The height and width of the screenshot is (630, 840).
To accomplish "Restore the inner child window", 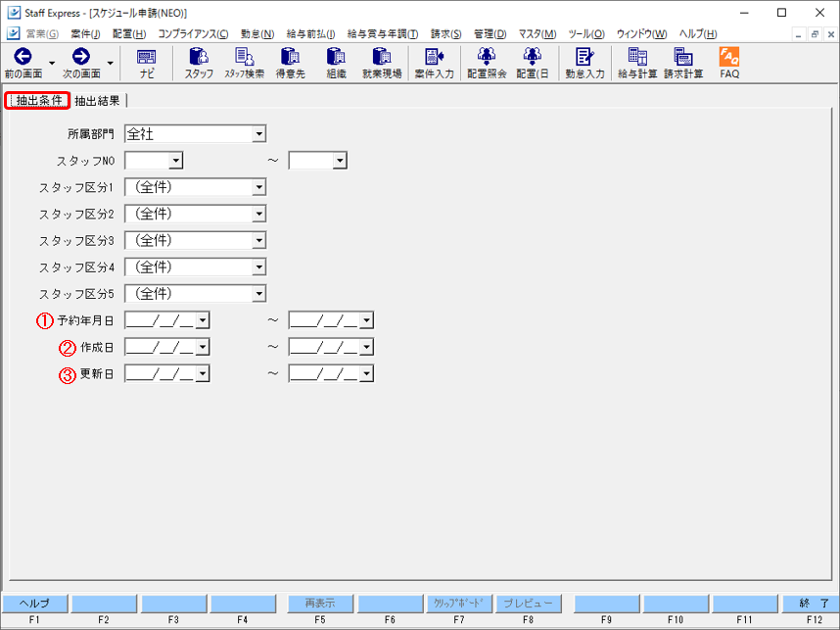I will click(815, 34).
